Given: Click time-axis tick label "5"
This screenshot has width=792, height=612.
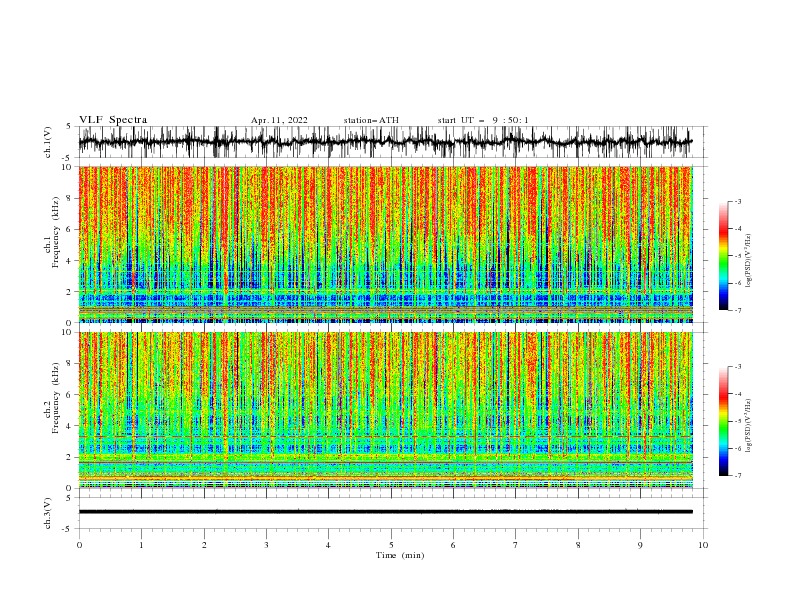Looking at the screenshot, I should [x=391, y=545].
